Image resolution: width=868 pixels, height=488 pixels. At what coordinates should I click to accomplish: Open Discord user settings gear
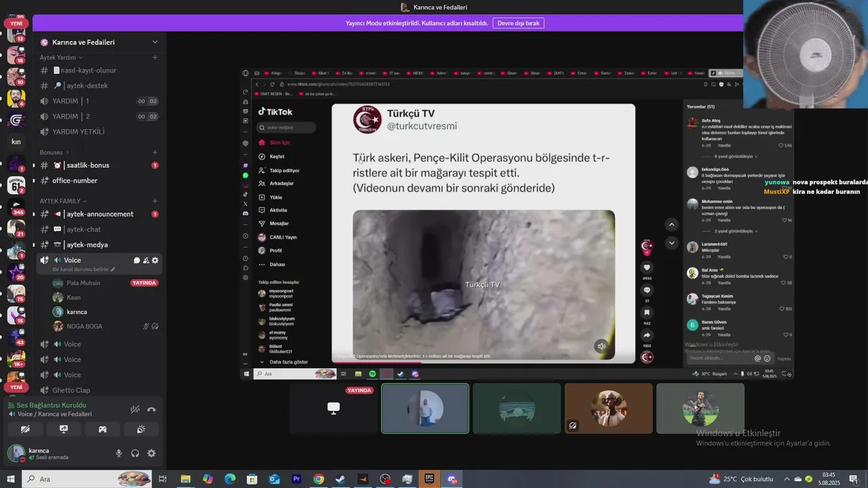(151, 453)
